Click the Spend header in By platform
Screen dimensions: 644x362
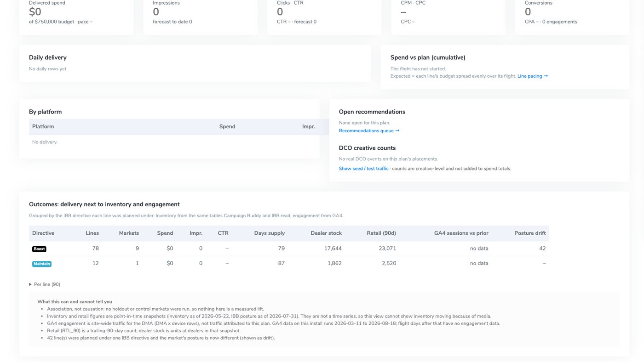(x=227, y=126)
